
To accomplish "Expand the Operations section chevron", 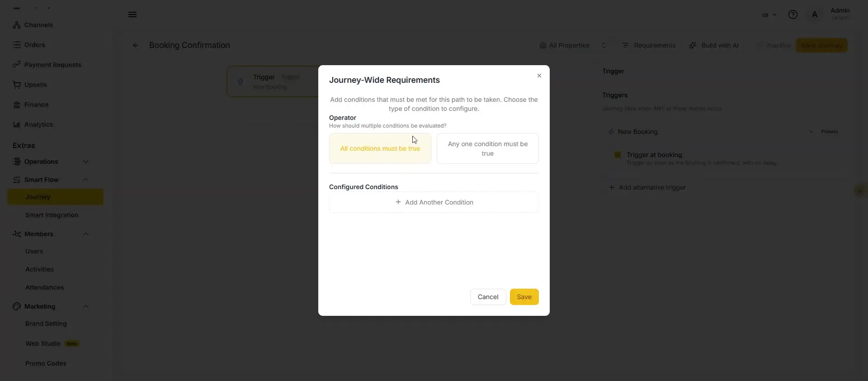I will tap(86, 162).
